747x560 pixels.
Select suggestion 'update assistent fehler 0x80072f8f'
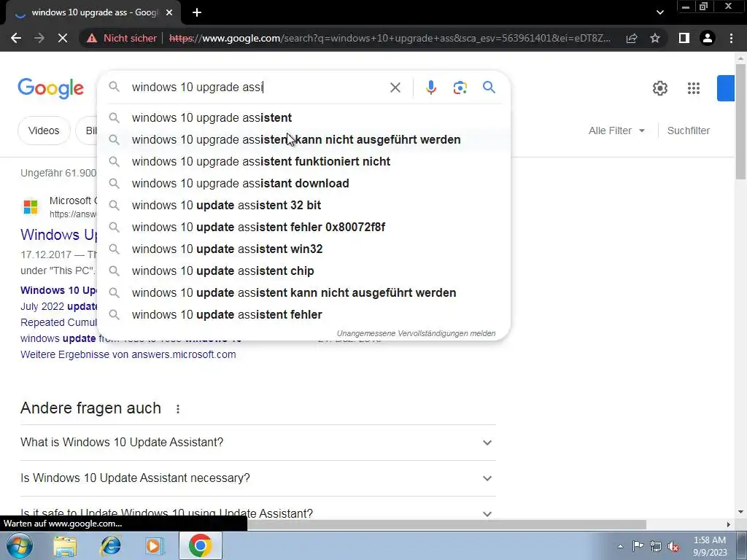[x=303, y=227]
